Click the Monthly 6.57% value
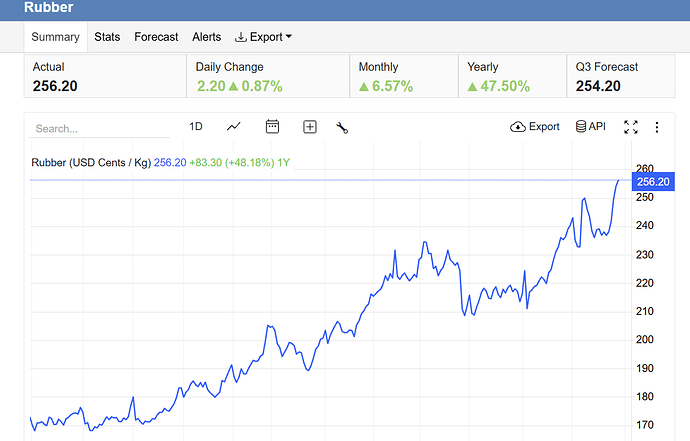This screenshot has height=441, width=690. click(x=392, y=86)
